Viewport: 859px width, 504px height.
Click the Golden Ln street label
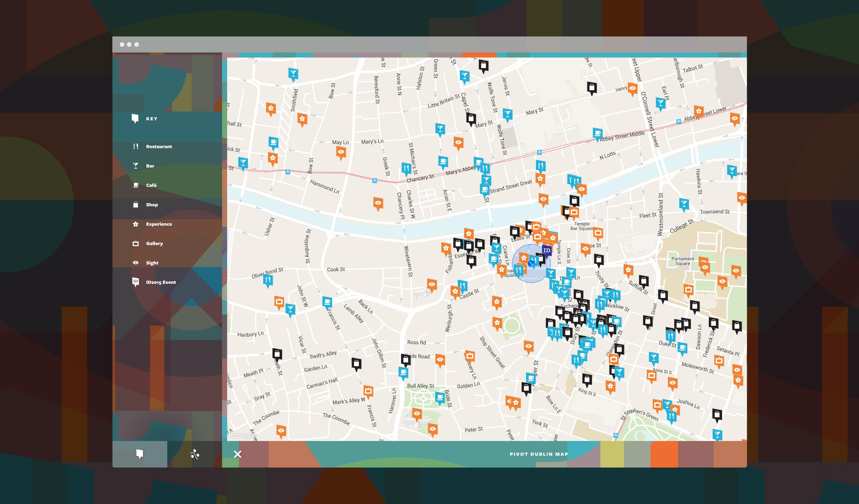[468, 385]
